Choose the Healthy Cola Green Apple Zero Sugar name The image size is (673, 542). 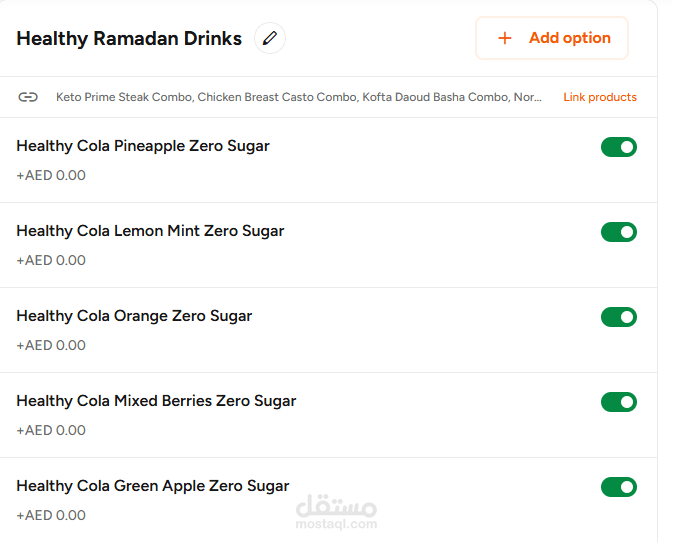(x=153, y=486)
